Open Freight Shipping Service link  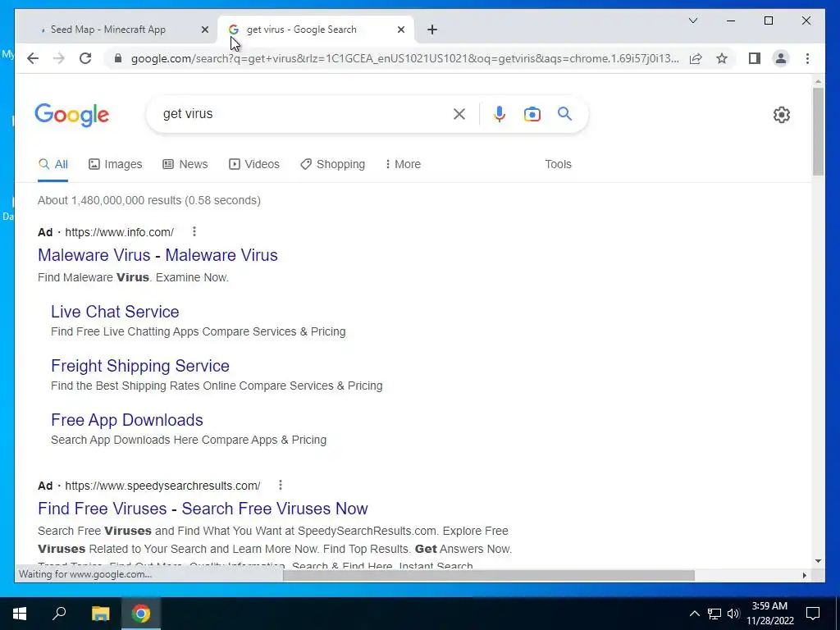click(139, 366)
